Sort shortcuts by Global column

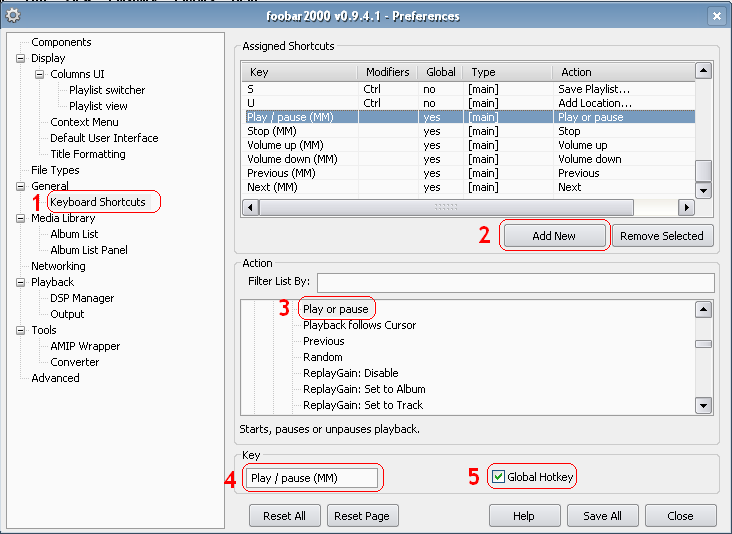click(x=441, y=72)
